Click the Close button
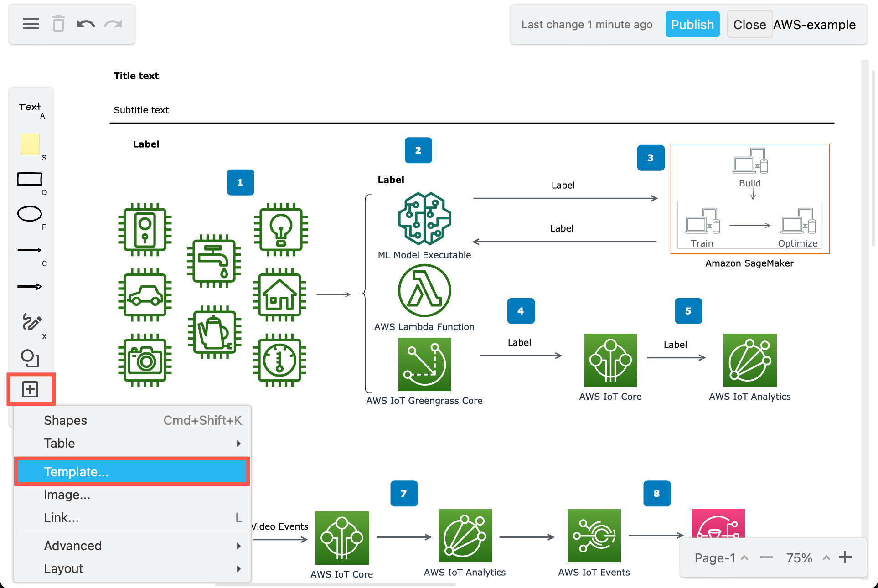The width and height of the screenshot is (878, 588). [x=749, y=24]
